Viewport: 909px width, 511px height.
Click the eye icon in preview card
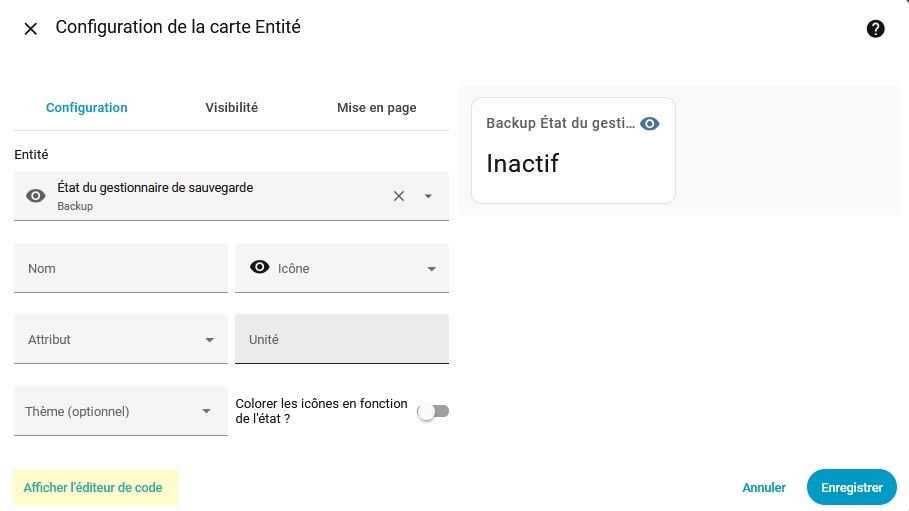pyautogui.click(x=650, y=124)
